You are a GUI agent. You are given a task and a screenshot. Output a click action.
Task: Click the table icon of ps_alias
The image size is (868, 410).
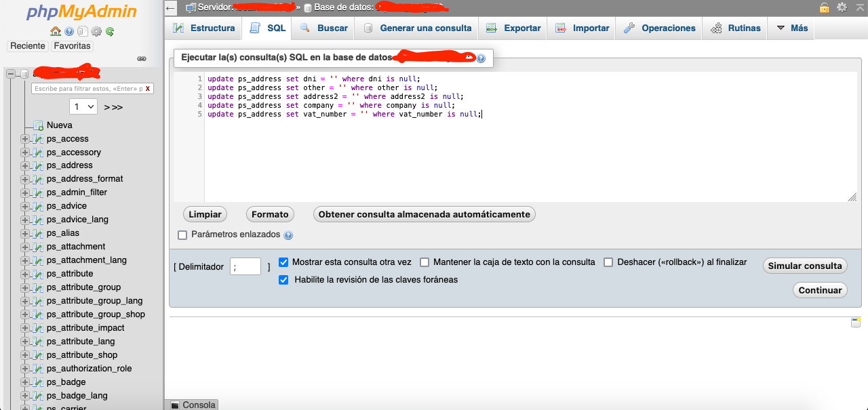tap(38, 233)
